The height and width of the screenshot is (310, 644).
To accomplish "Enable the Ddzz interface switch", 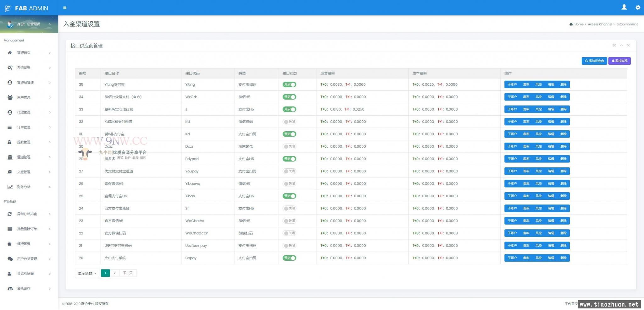I will pos(289,146).
